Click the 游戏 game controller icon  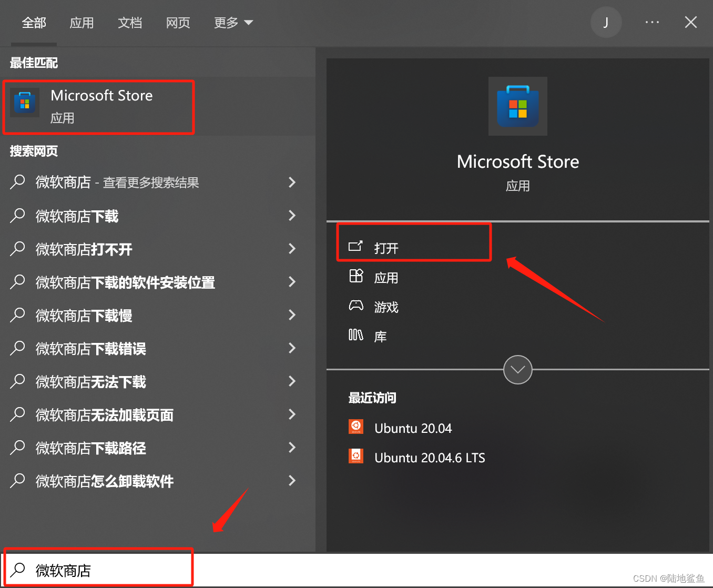pos(356,306)
